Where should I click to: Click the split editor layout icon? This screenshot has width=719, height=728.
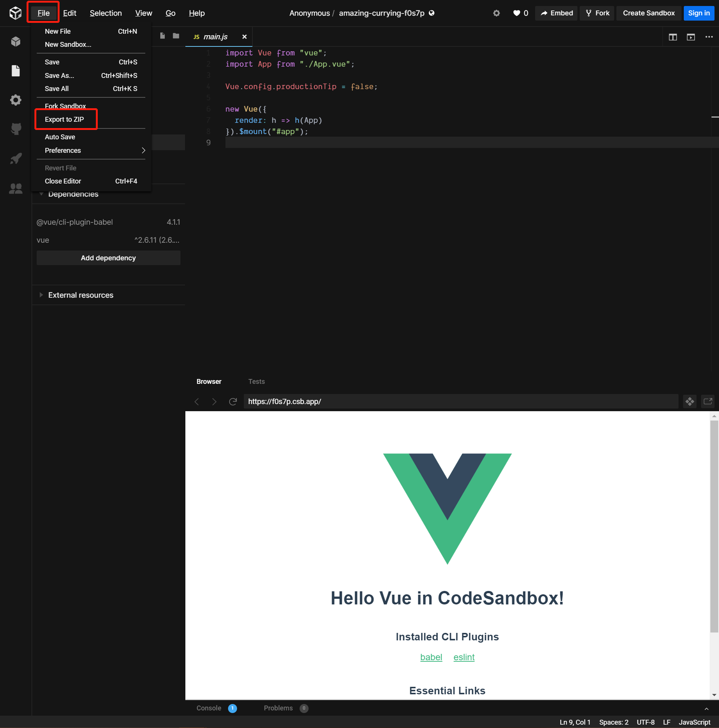click(673, 37)
